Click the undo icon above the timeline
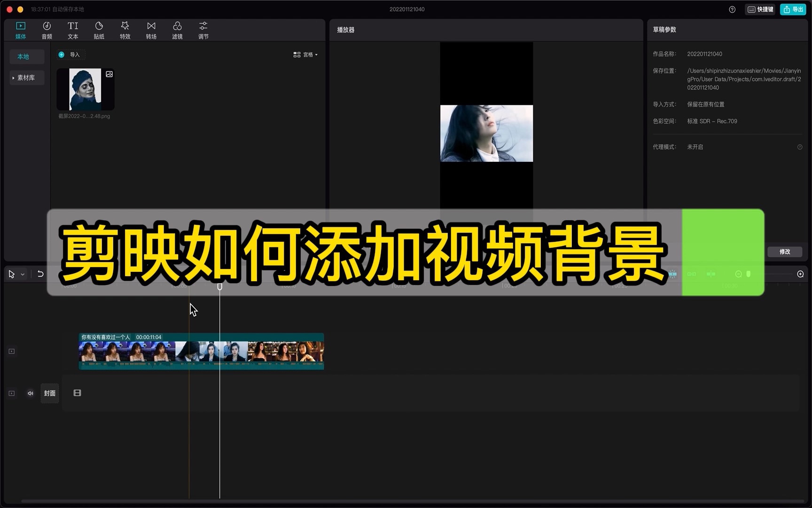Viewport: 812px width, 508px height. [40, 274]
